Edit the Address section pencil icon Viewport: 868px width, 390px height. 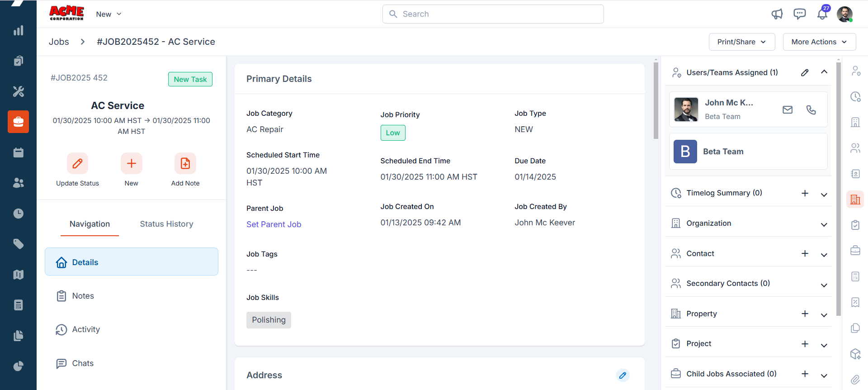(x=623, y=375)
